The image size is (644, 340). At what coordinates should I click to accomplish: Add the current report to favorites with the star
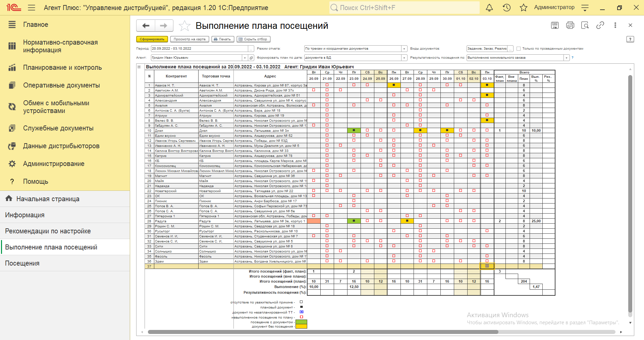[184, 25]
